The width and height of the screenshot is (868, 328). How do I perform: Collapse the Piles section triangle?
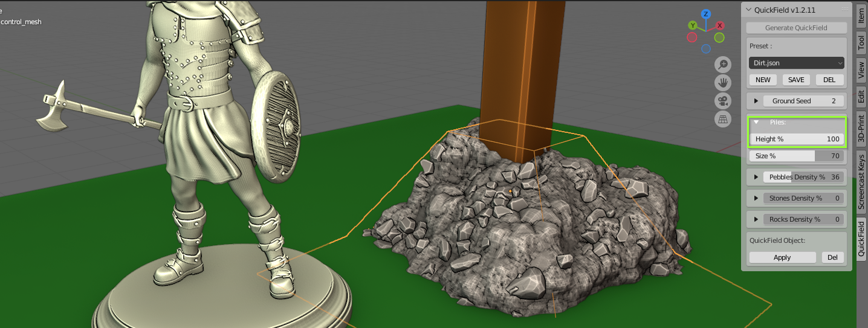pos(756,122)
